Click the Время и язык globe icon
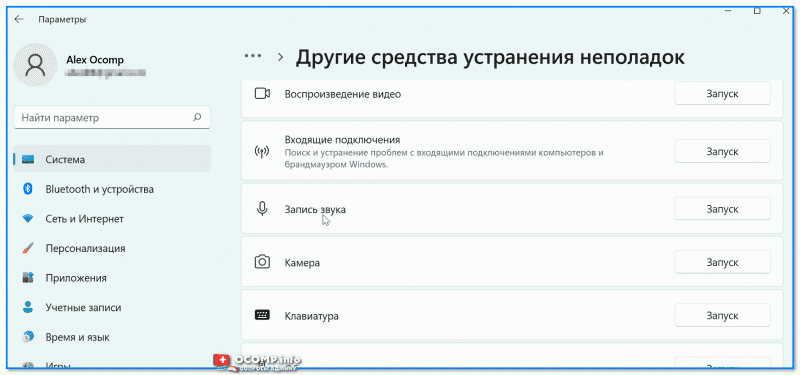This screenshot has height=375, width=800. [28, 337]
